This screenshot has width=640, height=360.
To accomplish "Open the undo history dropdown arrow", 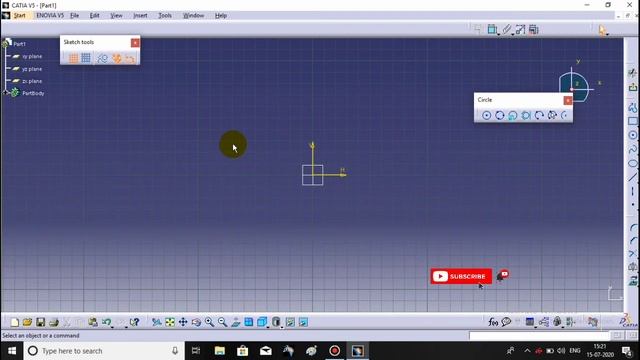I will tap(113, 327).
